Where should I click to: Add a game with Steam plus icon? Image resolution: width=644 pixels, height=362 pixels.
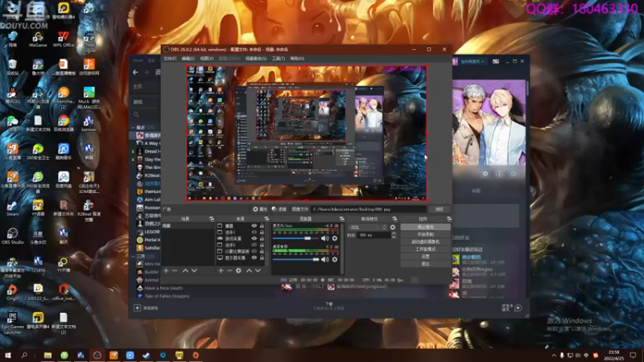pyautogui.click(x=137, y=308)
